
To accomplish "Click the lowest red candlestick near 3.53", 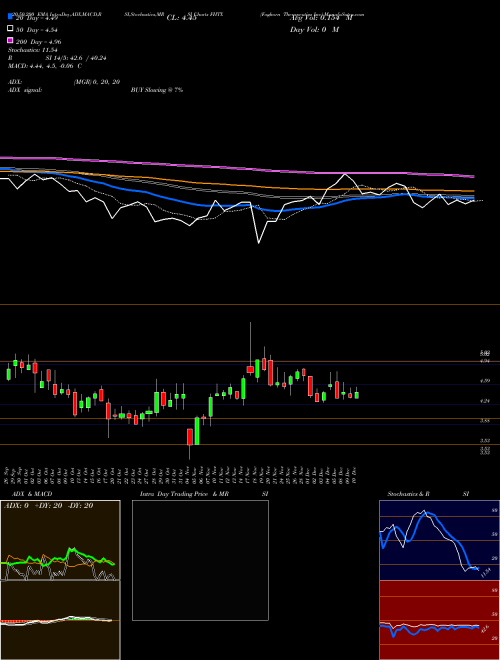I will (190, 437).
